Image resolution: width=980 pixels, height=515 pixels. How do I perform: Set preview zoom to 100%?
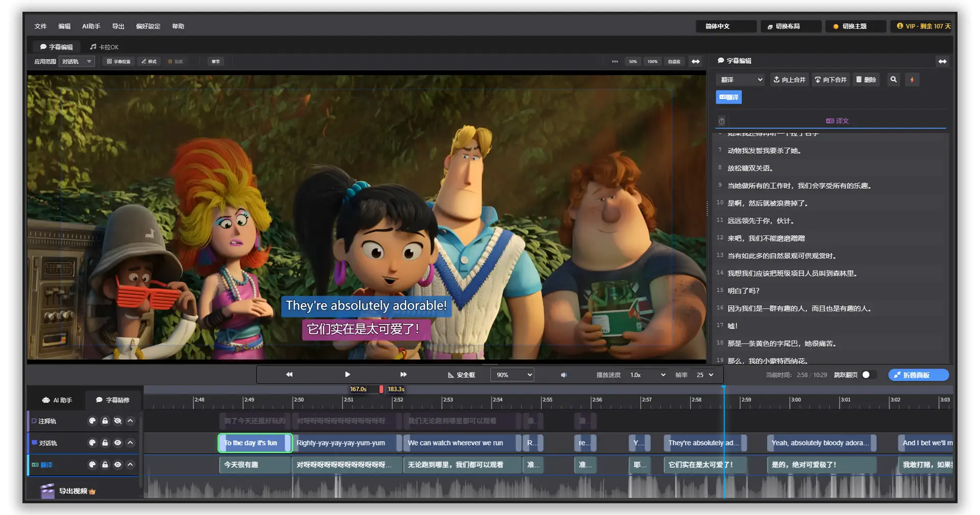(652, 62)
